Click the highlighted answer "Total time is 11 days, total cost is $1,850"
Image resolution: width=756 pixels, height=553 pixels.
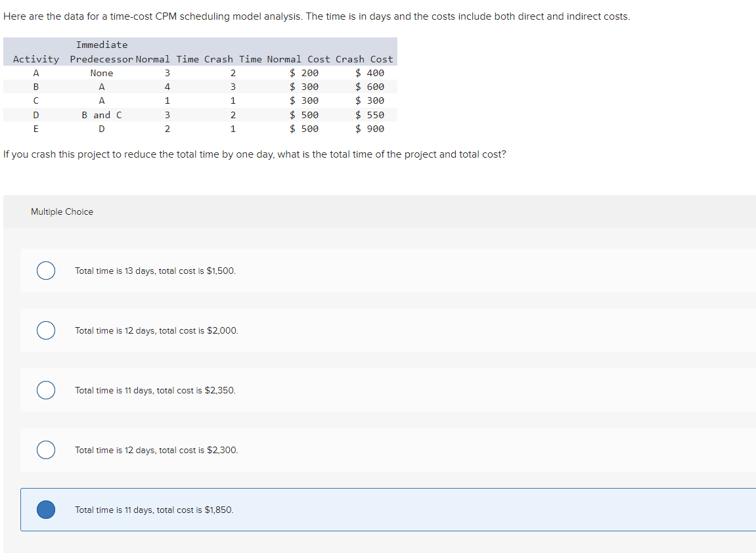tap(155, 510)
